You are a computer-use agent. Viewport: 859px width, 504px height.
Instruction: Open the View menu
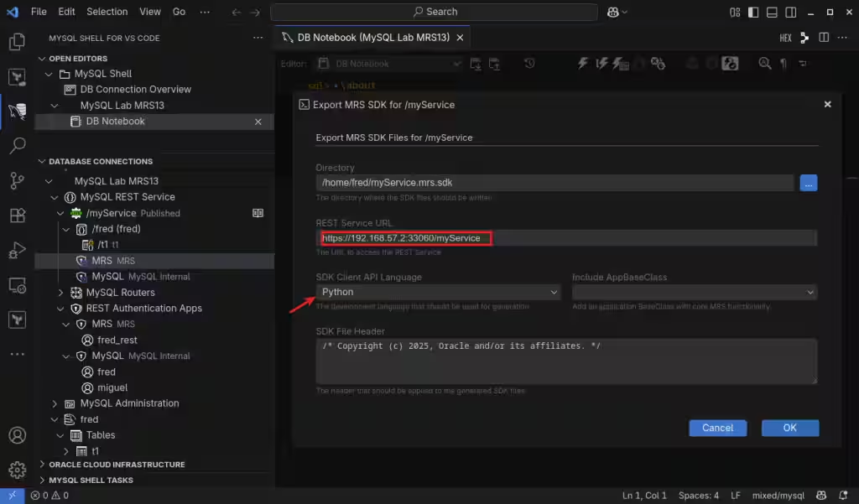pyautogui.click(x=149, y=12)
